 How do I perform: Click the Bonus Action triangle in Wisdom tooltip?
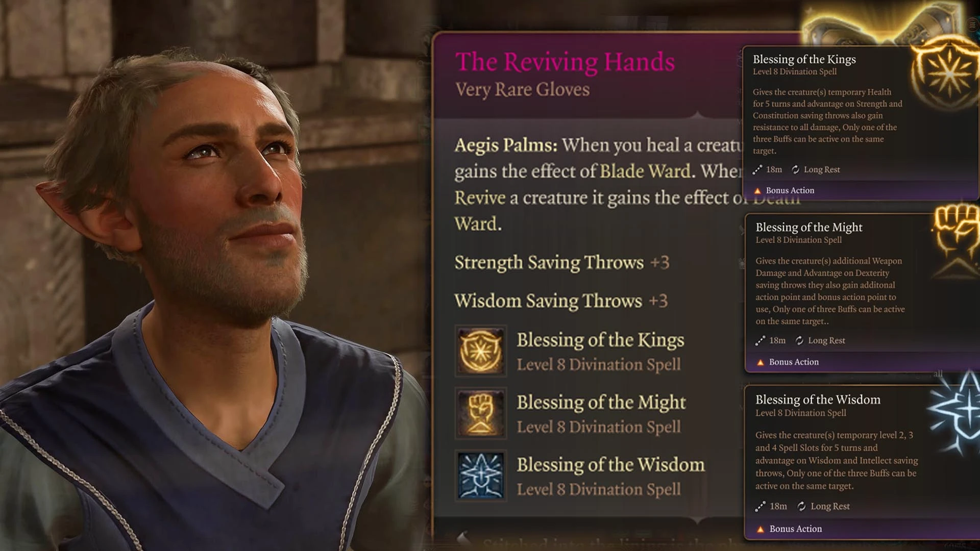[x=761, y=529]
